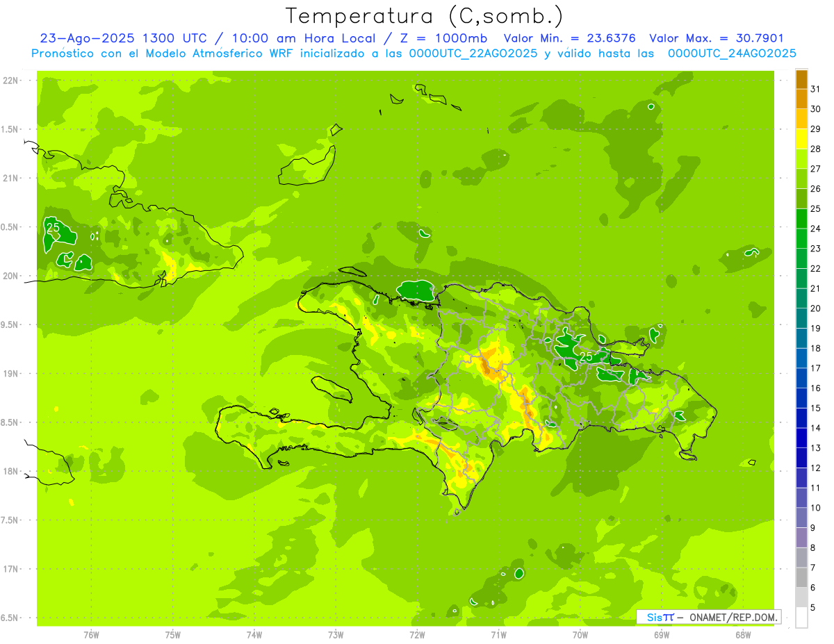The image size is (834, 644).
Task: Click the '17N' latitude label
Action: pyautogui.click(x=12, y=569)
